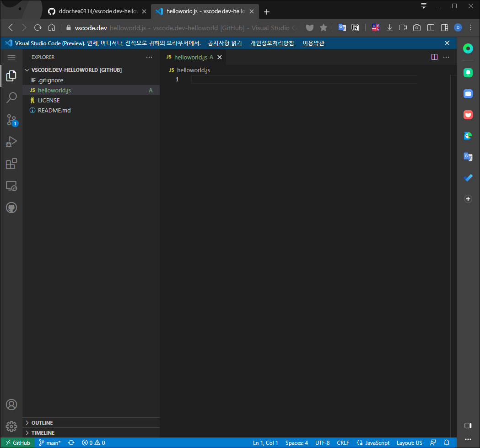Select the main* branch in status bar

(x=50, y=443)
